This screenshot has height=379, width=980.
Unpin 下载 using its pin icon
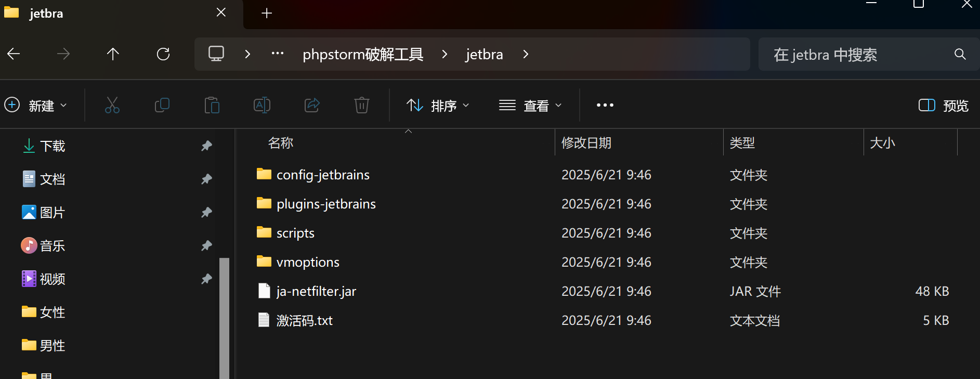206,146
